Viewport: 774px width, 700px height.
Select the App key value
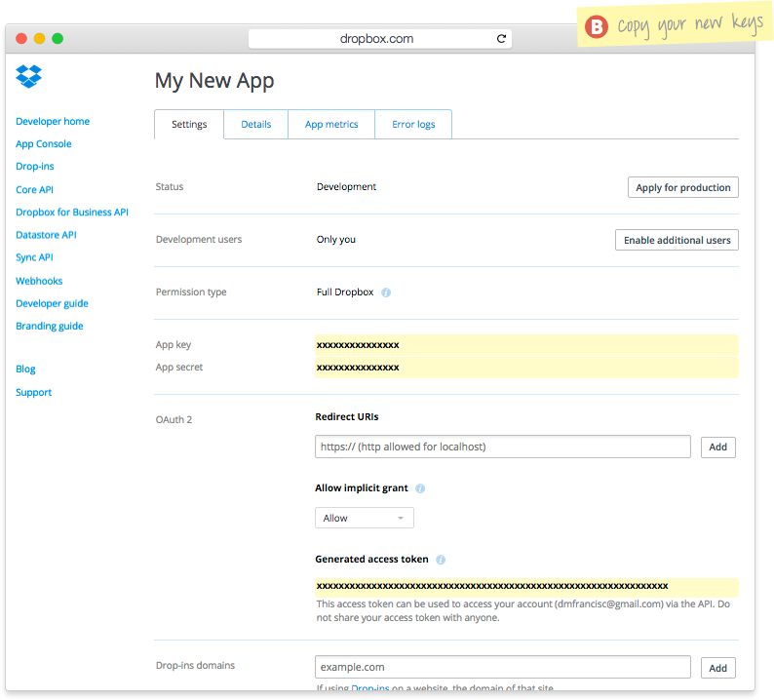pos(358,345)
